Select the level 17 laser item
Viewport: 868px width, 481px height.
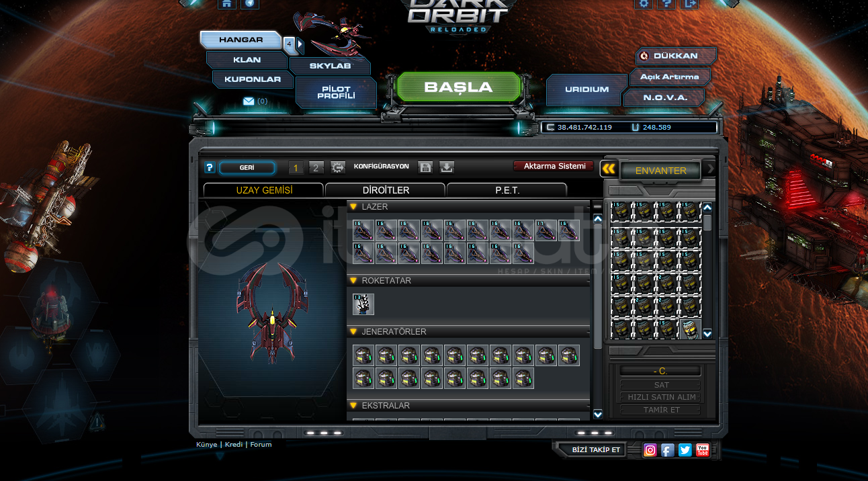[546, 230]
